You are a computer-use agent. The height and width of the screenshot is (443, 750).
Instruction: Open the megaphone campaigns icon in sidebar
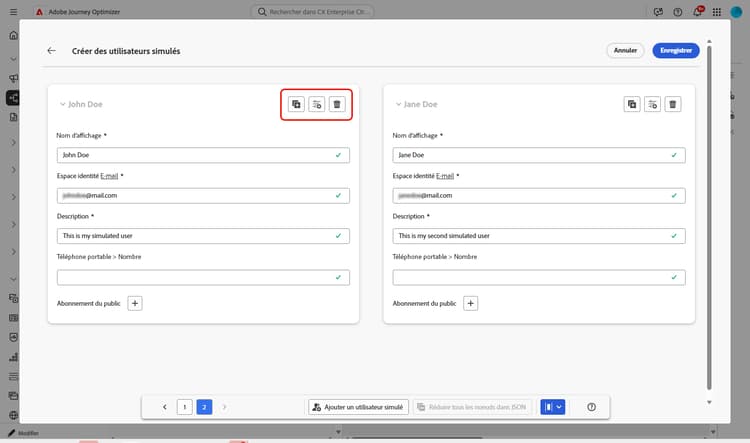13,78
